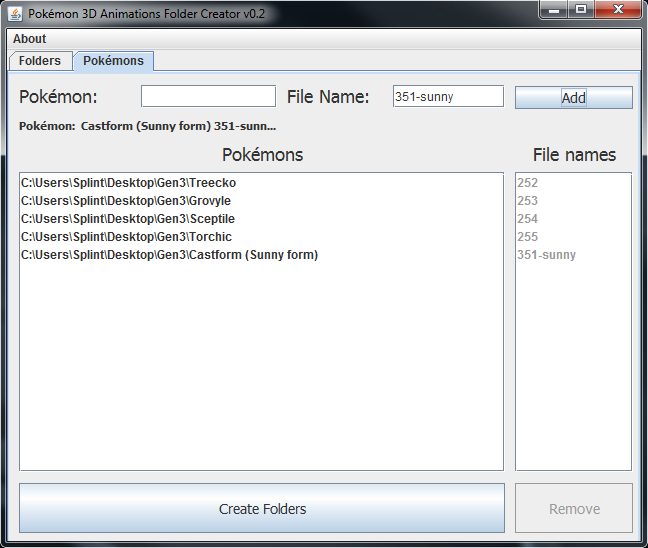Choose the Torchic path in the list
The width and height of the screenshot is (648, 548).
[127, 237]
